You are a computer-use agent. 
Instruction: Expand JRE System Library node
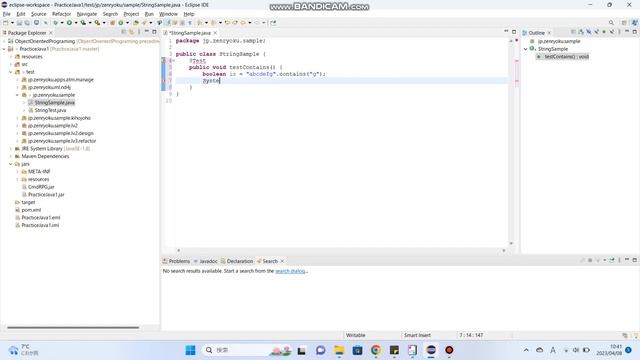click(11, 149)
